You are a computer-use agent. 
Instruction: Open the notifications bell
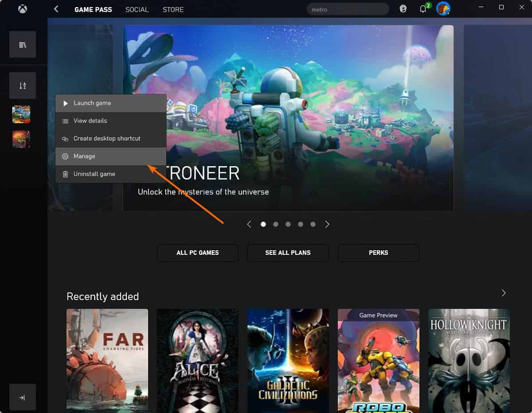click(422, 8)
